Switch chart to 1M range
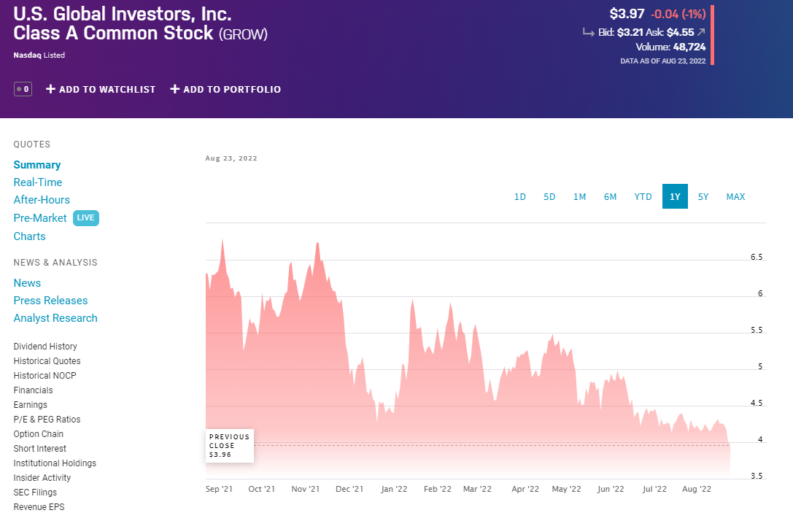This screenshot has width=793, height=521. click(x=580, y=197)
